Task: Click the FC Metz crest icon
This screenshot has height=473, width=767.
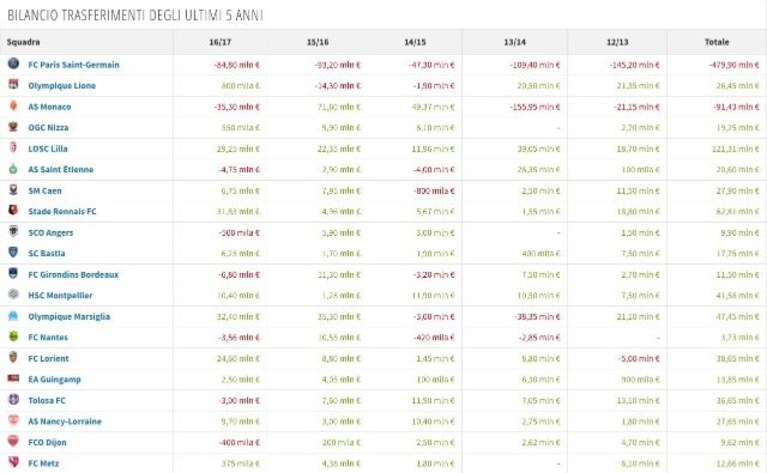Action: point(13,462)
